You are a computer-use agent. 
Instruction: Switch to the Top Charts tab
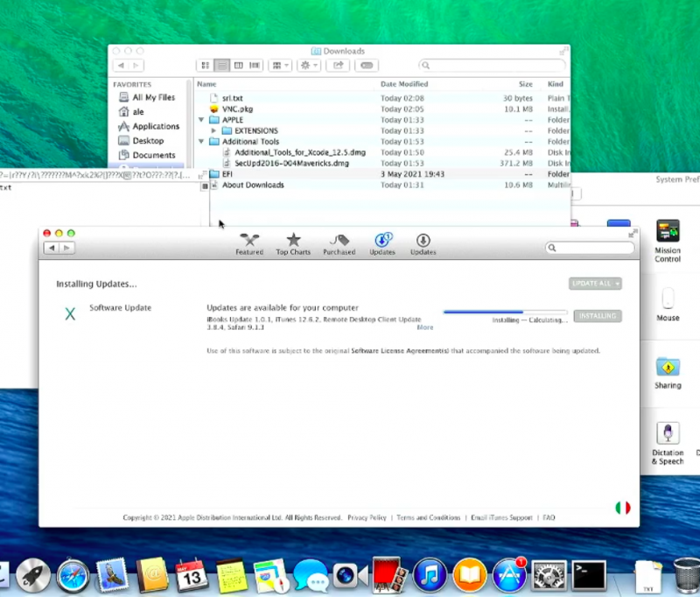293,244
